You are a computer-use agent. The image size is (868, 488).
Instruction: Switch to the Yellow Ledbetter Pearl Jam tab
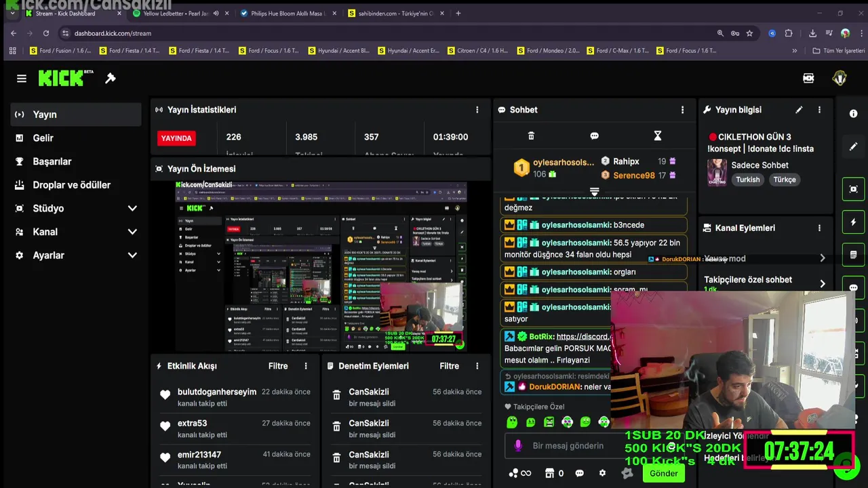tap(180, 13)
